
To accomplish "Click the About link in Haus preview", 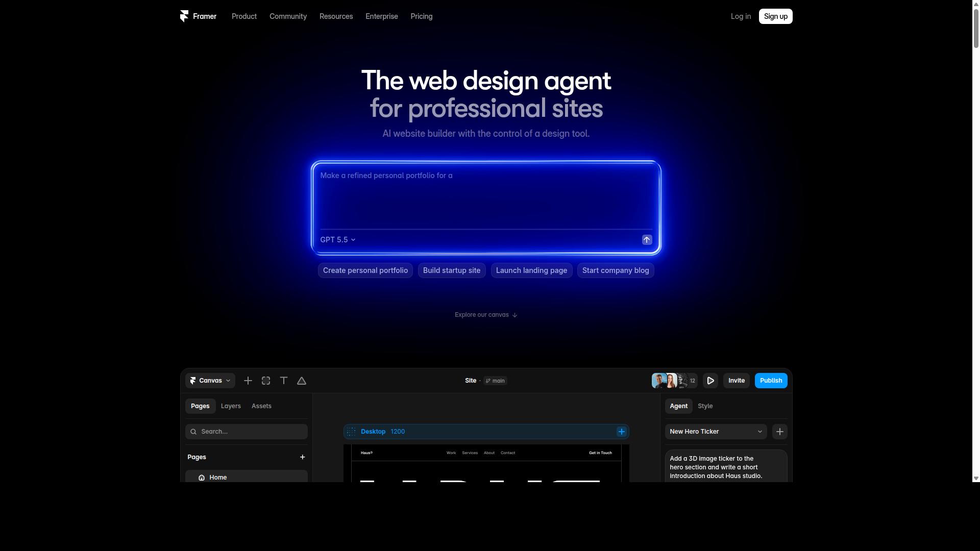I will pyautogui.click(x=489, y=453).
